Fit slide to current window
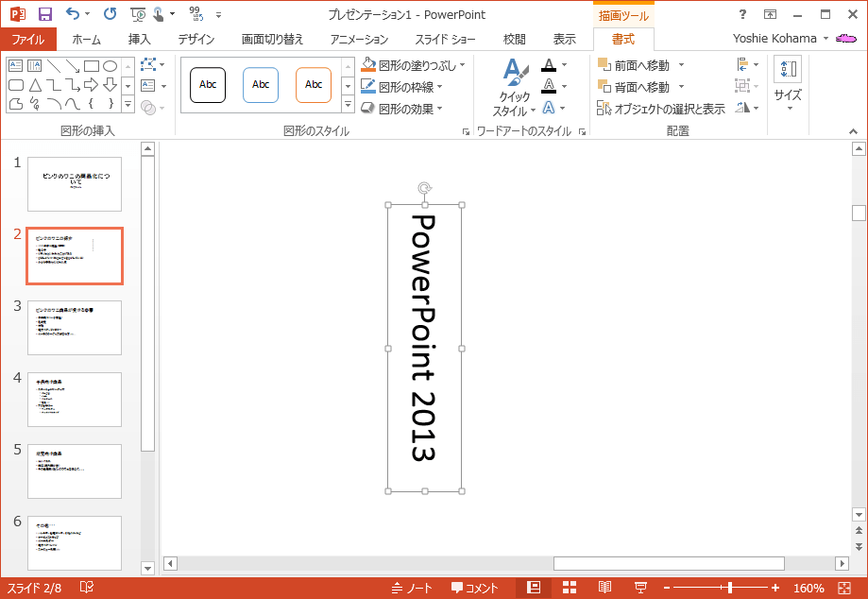The width and height of the screenshot is (868, 599). tap(844, 588)
